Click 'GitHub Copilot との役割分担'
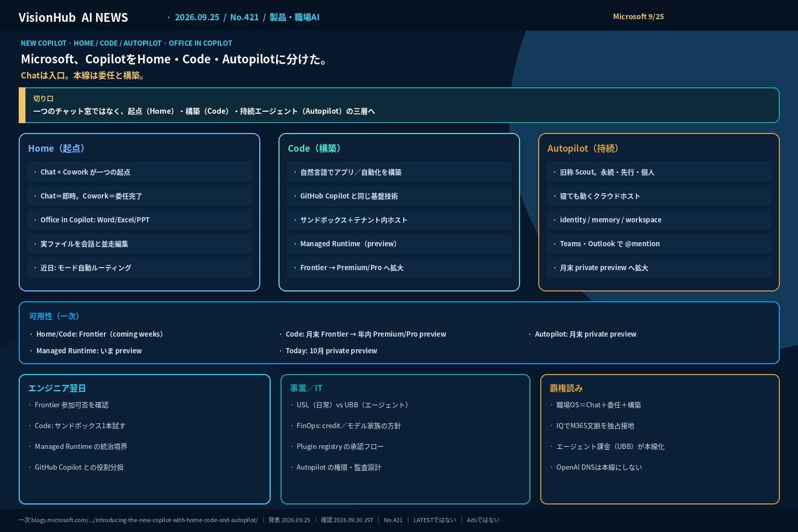Image resolution: width=798 pixels, height=532 pixels. pyautogui.click(x=79, y=467)
